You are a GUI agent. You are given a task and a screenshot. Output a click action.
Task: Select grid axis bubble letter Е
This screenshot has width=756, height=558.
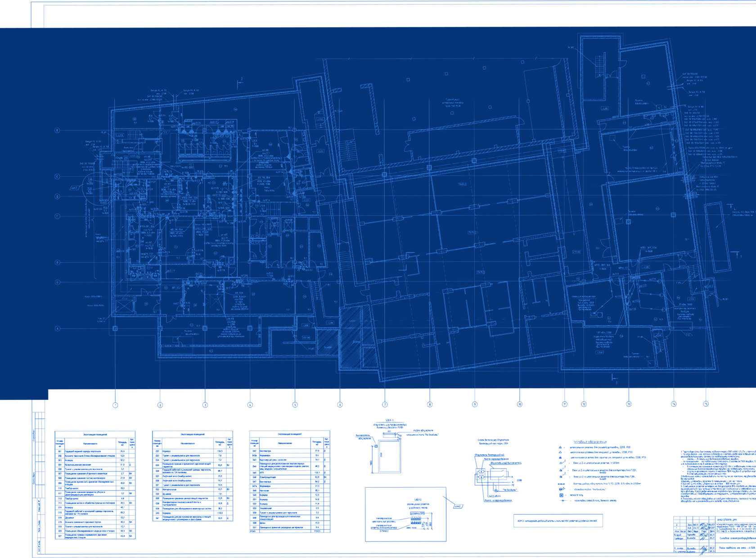point(57,177)
